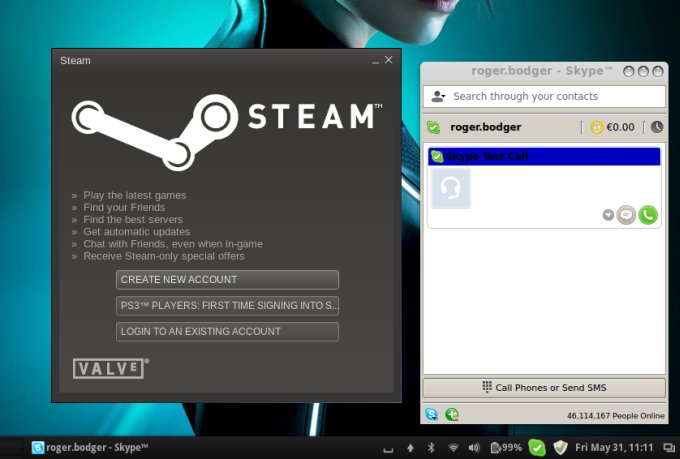Open the Wi-Fi network tray icon
Image resolution: width=680 pixels, height=459 pixels.
(x=453, y=447)
